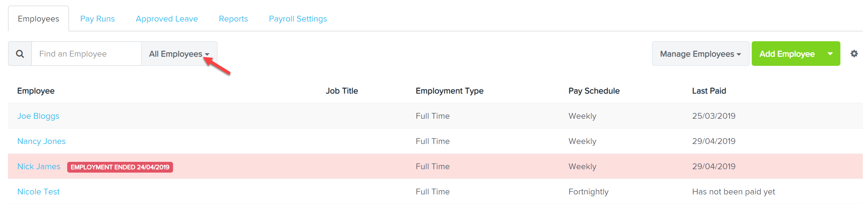Click the Add Employee button
Viewport: 868px width, 204px height.
[x=786, y=54]
